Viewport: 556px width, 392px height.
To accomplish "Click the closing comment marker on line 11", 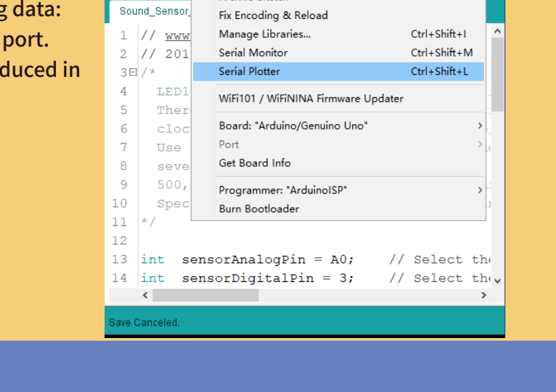I will (x=148, y=222).
